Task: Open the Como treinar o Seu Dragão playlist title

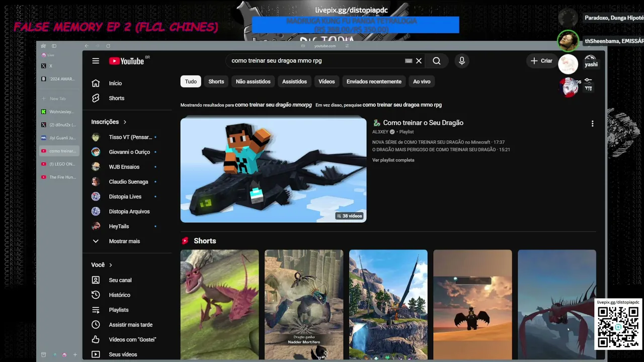Action: pyautogui.click(x=423, y=123)
